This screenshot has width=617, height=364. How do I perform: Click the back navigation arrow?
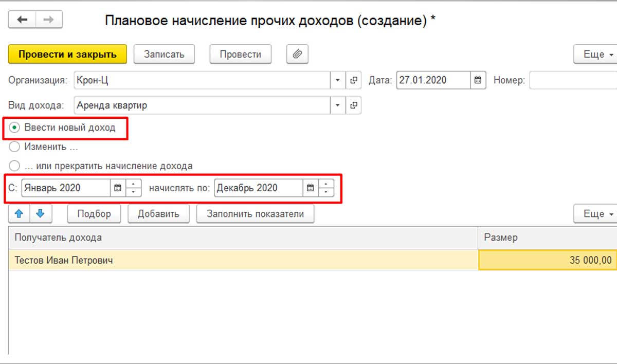click(x=22, y=20)
